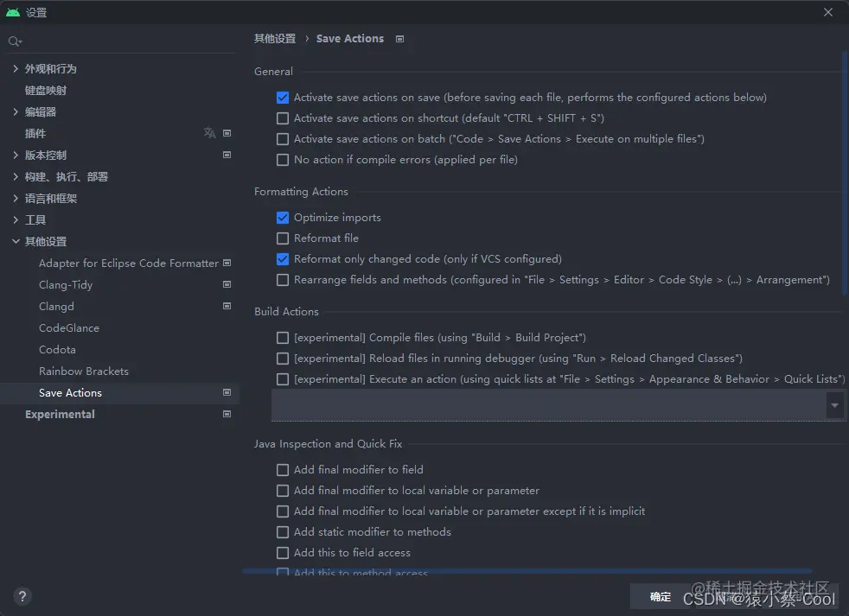Image resolution: width=849 pixels, height=616 pixels.
Task: Enable experimental Compile files option
Action: click(x=282, y=338)
